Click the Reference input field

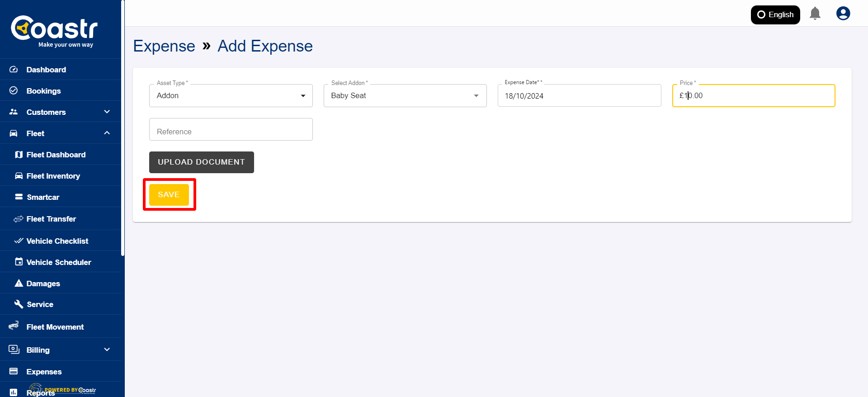(231, 129)
